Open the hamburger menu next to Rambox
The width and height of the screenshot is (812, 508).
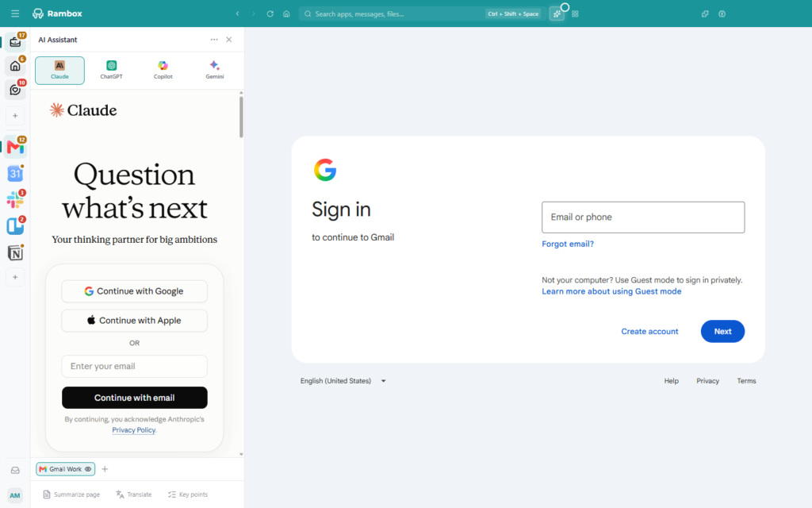pos(15,13)
